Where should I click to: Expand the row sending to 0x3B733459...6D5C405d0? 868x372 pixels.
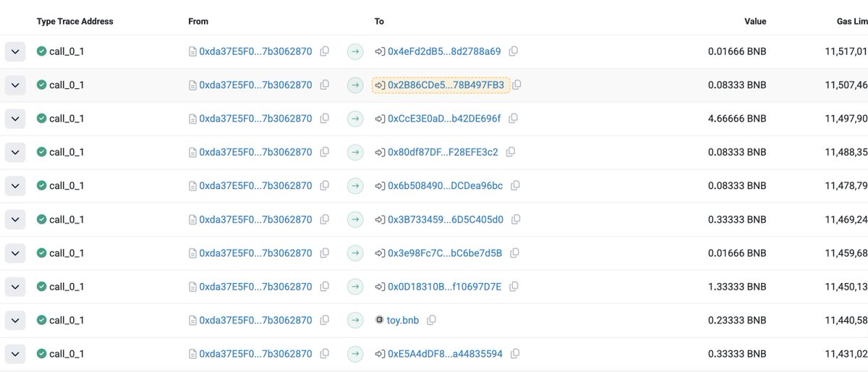coord(15,219)
